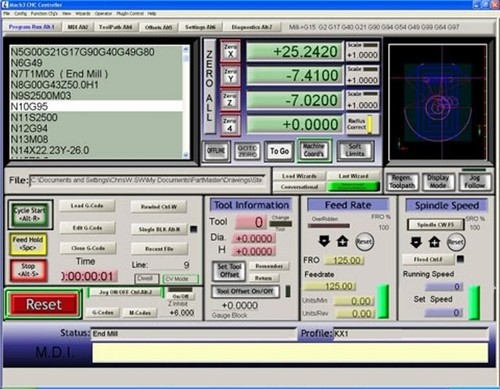500x389 pixels.
Task: Click Load Wizards button
Action: pos(299,176)
